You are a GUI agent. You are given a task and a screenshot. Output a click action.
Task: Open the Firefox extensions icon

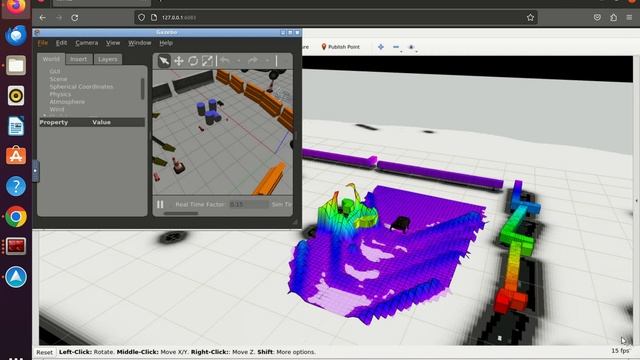tap(613, 18)
